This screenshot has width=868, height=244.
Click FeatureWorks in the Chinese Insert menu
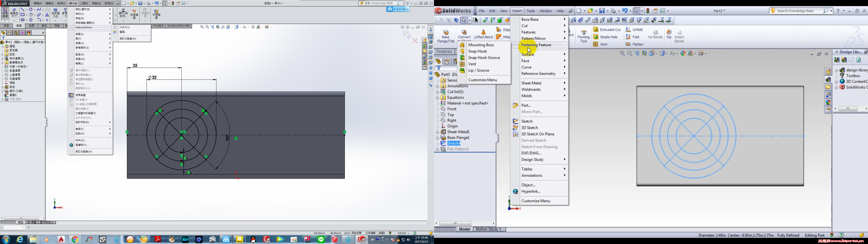pos(90,27)
